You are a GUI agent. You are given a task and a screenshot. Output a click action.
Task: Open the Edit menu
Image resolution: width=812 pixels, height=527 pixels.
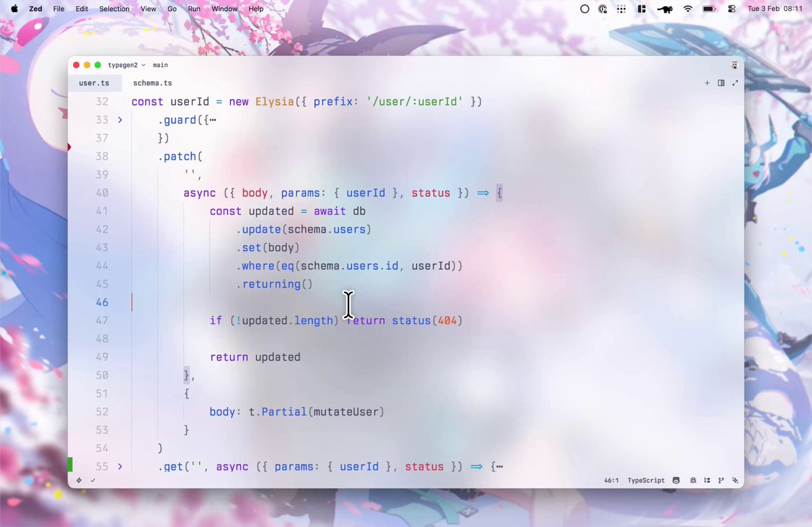(82, 9)
